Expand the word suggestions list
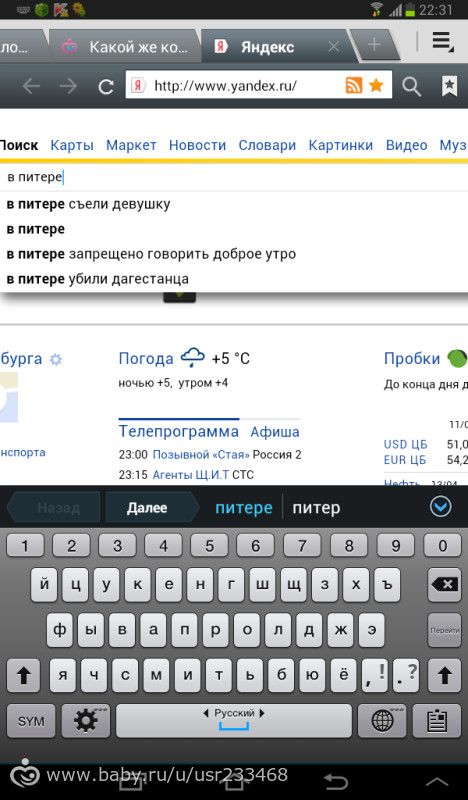The width and height of the screenshot is (468, 800). tap(440, 507)
